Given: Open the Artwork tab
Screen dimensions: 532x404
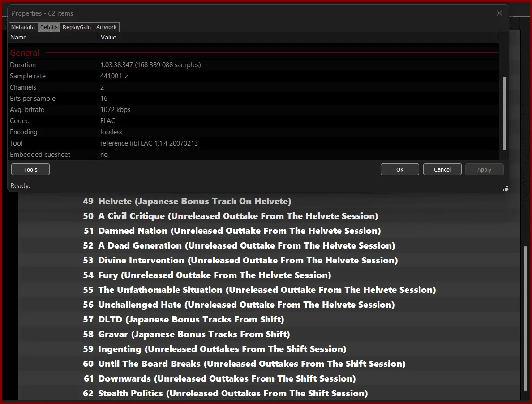Looking at the screenshot, I should click(x=106, y=27).
